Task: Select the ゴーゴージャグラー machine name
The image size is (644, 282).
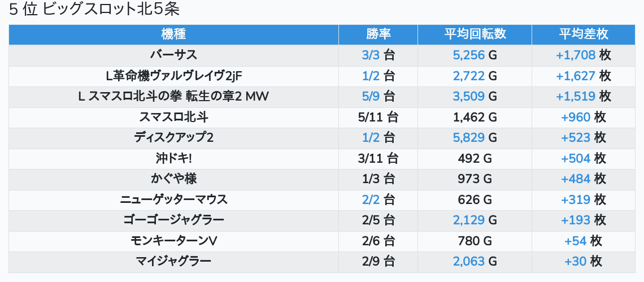Action: tap(173, 220)
